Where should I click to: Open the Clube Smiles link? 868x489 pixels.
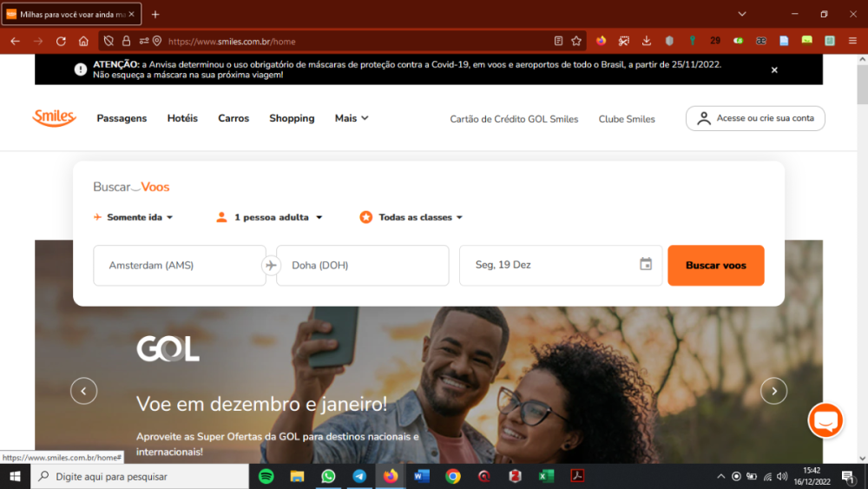point(627,119)
